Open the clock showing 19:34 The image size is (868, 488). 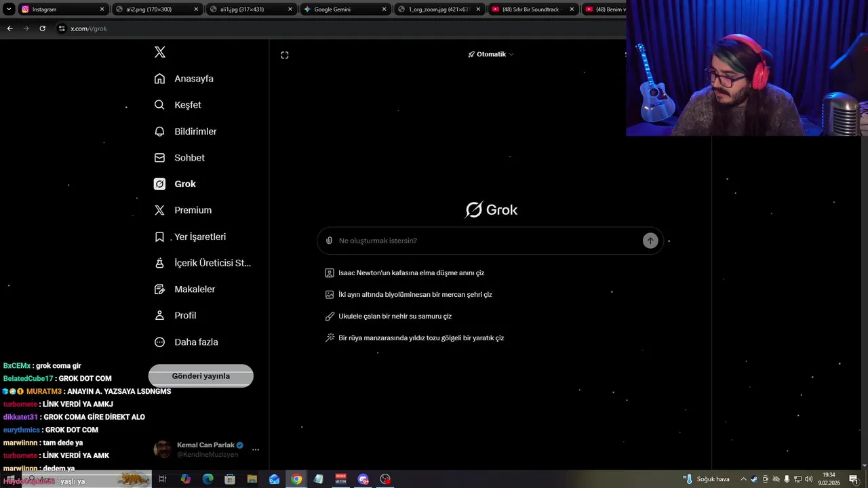point(829,479)
